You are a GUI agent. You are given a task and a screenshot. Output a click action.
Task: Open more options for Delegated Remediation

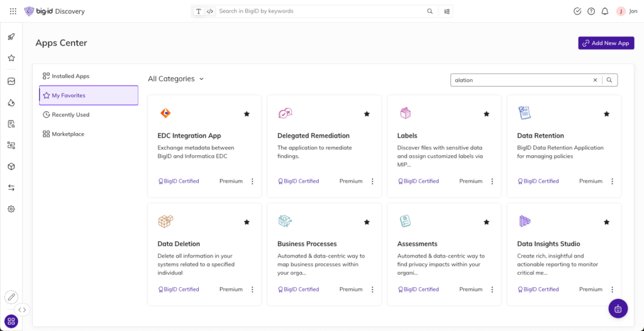click(372, 182)
